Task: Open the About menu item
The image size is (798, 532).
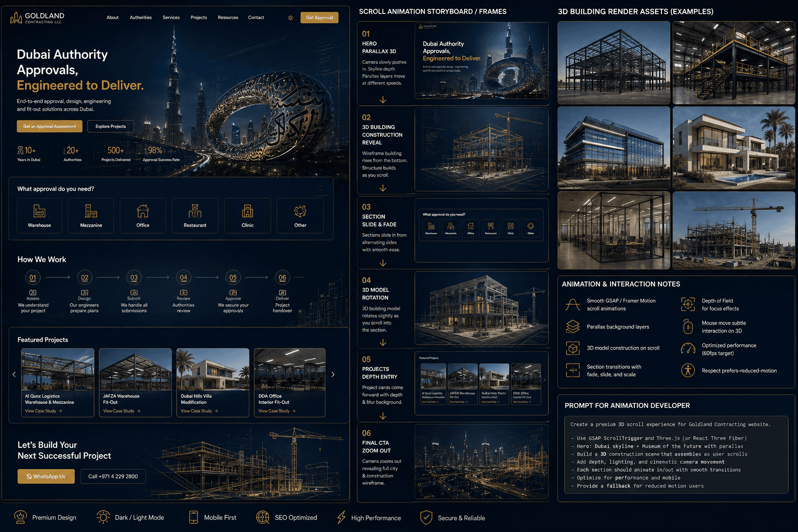Action: (113, 18)
